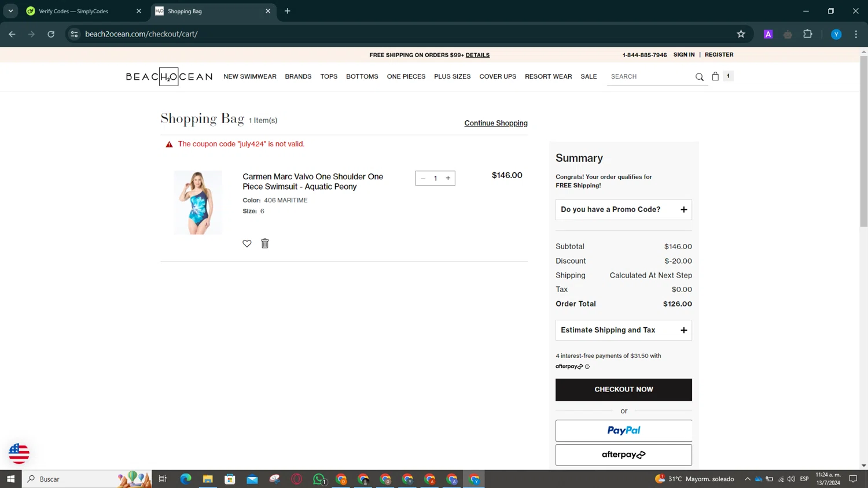The image size is (868, 488).
Task: Open the Afterpay info icon
Action: pos(587,367)
